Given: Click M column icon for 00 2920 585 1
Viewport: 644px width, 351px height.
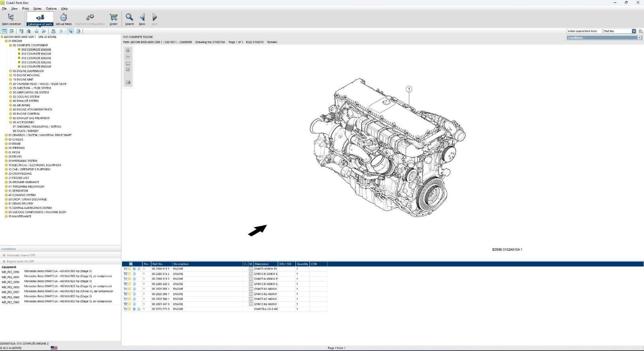Looking at the screenshot, I should tap(251, 289).
